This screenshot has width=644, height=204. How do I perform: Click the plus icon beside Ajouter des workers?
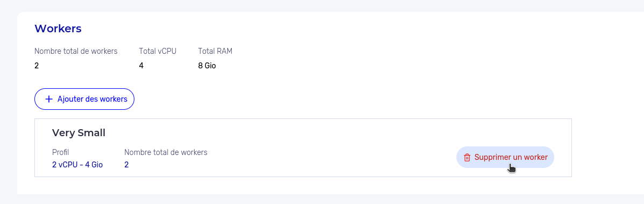coord(49,99)
